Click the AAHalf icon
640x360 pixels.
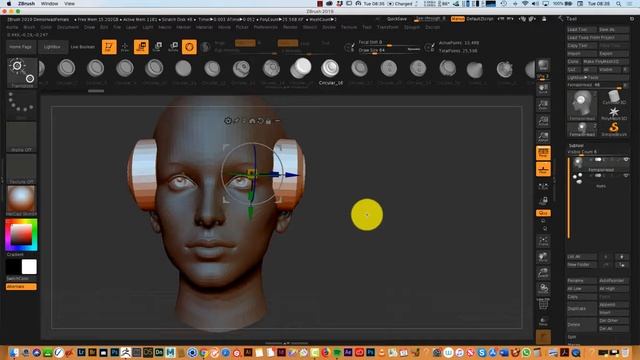coord(543,137)
